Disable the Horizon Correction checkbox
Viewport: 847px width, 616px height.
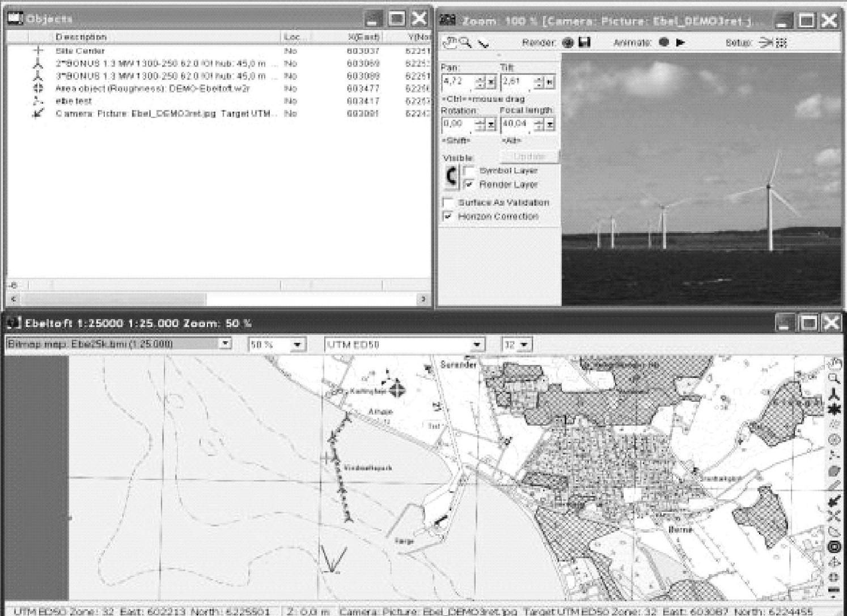tap(448, 216)
